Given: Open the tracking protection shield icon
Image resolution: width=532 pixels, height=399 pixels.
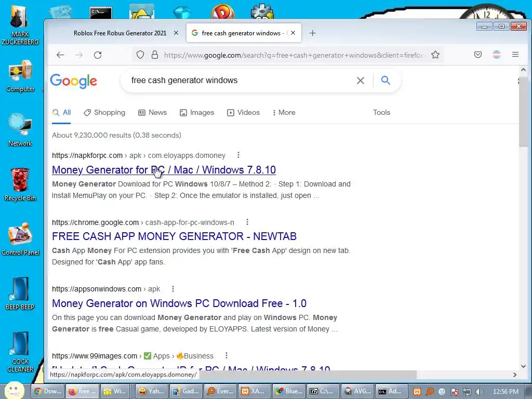Looking at the screenshot, I should tap(140, 55).
